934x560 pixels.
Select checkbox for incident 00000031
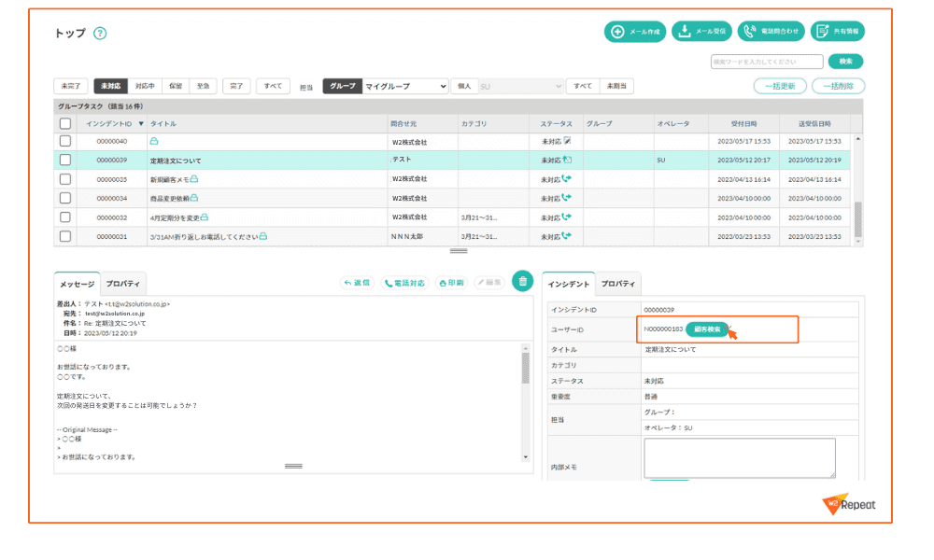click(65, 236)
